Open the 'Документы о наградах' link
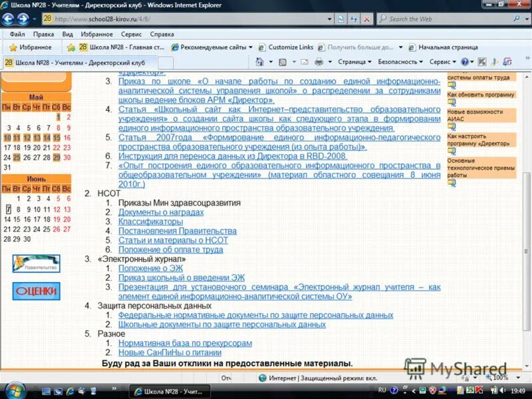532x399 pixels. [x=161, y=212]
